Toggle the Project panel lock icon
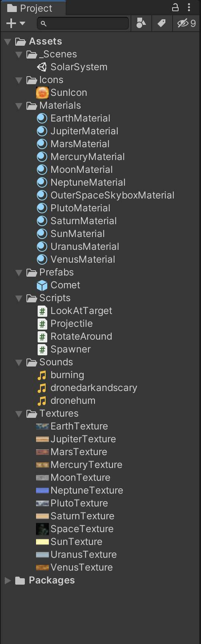 click(x=175, y=7)
